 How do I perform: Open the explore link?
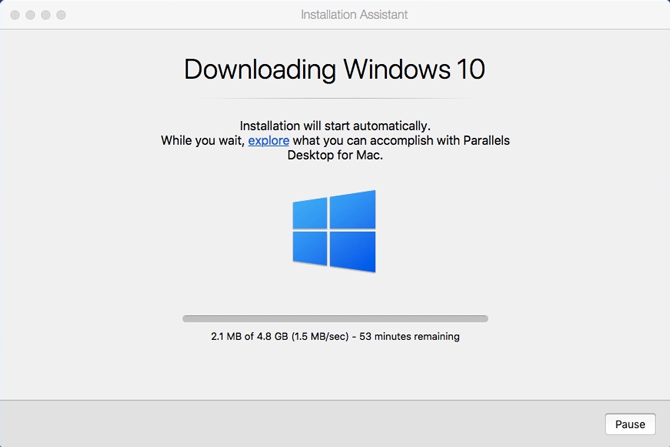pyautogui.click(x=268, y=141)
